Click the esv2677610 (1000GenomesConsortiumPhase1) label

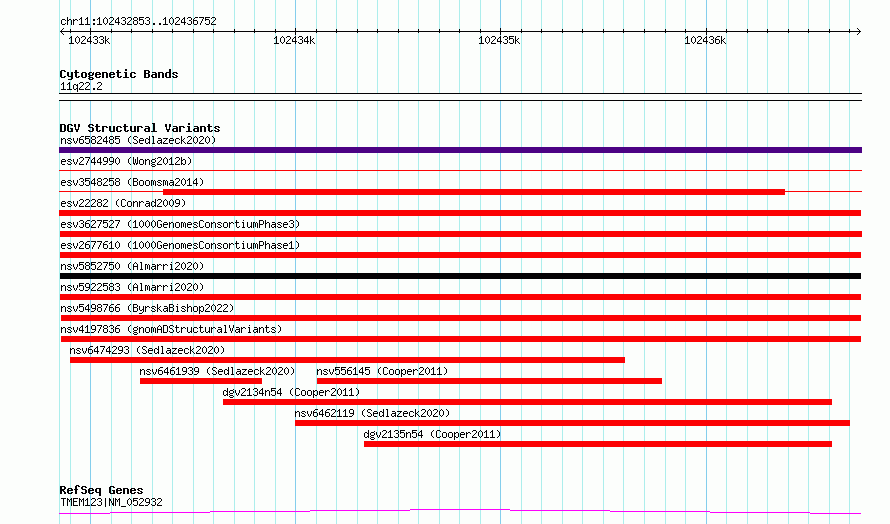point(180,245)
